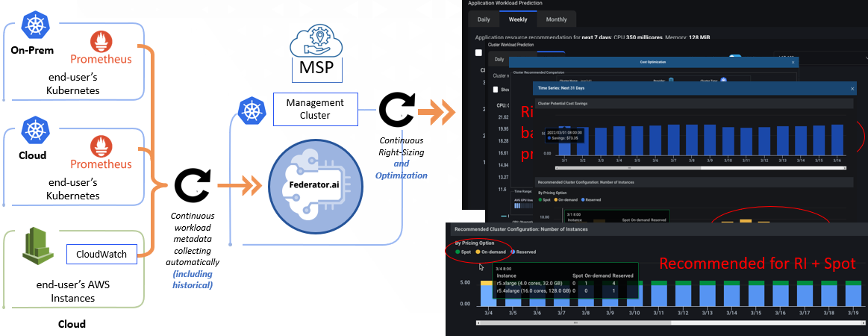Click the Provider icon in Cost Optimization
This screenshot has height=336, width=868.
point(671,80)
